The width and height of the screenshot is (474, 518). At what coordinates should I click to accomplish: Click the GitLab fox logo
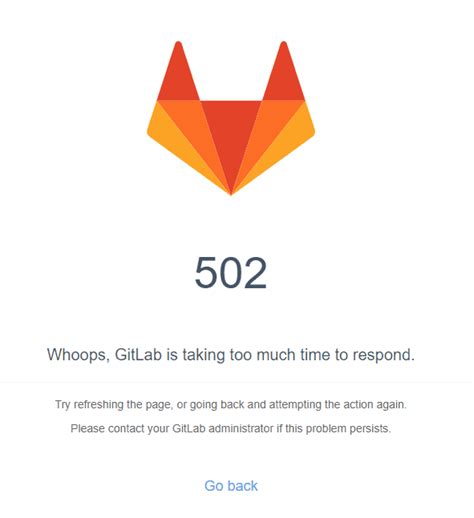(x=231, y=118)
